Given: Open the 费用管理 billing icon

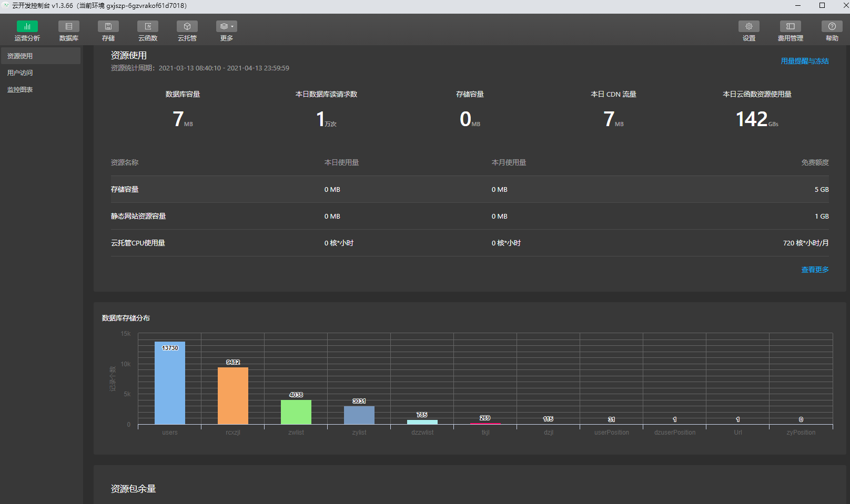Looking at the screenshot, I should click(x=791, y=26).
